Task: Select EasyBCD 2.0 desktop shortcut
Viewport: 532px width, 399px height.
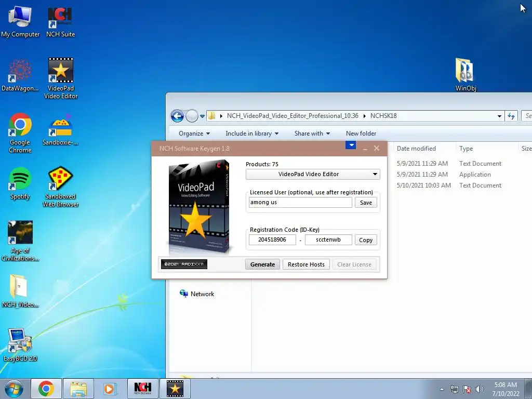Action: click(x=20, y=345)
